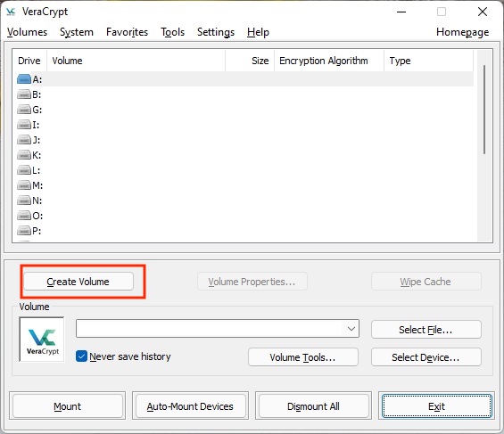Select the P: drive icon
This screenshot has width=504, height=434.
coord(24,231)
